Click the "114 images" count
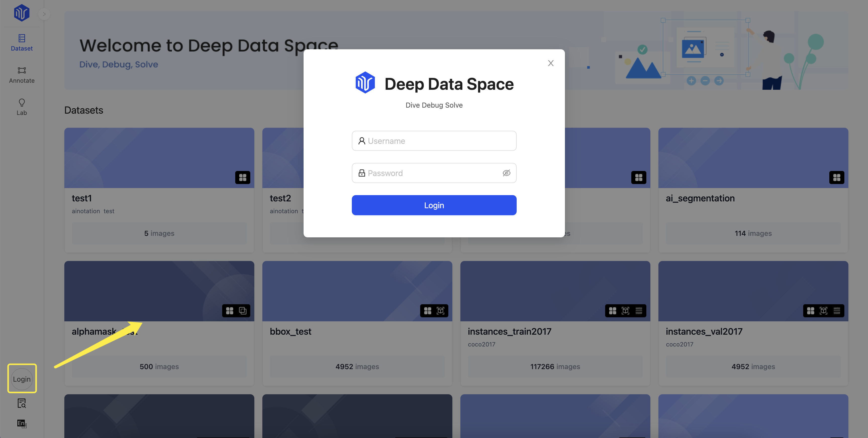Viewport: 868px width, 438px height. coord(753,233)
